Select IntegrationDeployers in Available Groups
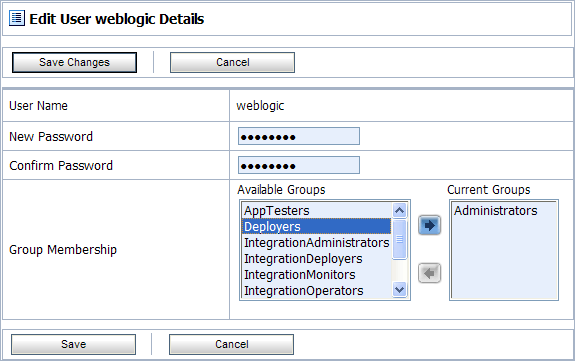Viewport: 575px width, 361px height. (x=316, y=259)
